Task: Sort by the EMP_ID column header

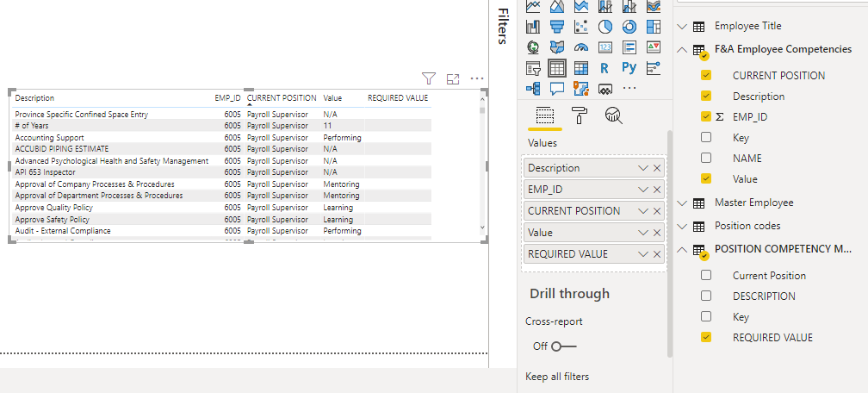Action: click(x=227, y=98)
